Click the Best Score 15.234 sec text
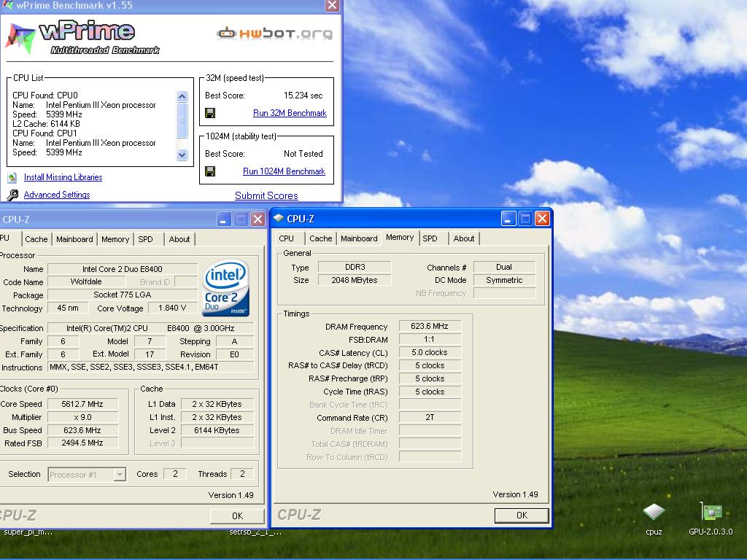This screenshot has width=747, height=560. pyautogui.click(x=303, y=96)
